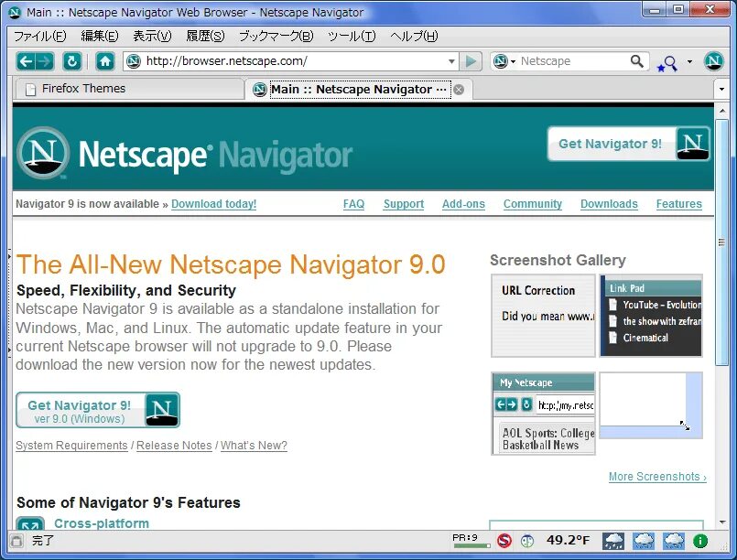737x560 pixels.
Task: Go to the home page
Action: tap(104, 61)
